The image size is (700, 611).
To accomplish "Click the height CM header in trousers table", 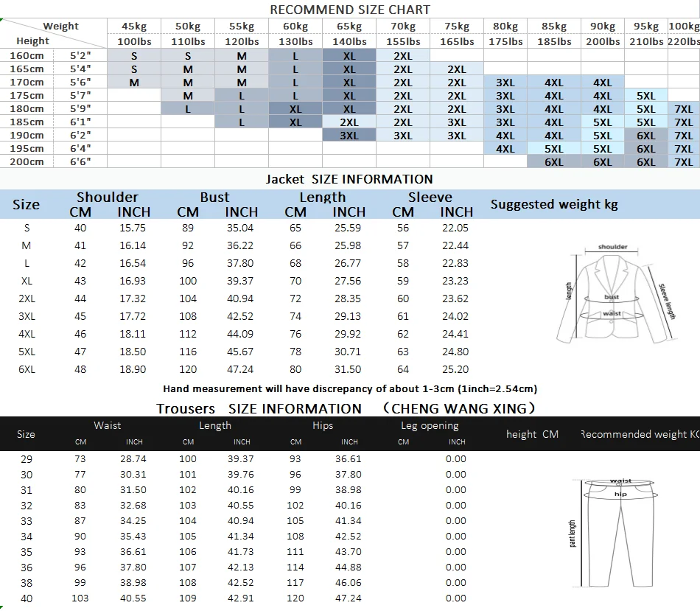I will pos(532,434).
